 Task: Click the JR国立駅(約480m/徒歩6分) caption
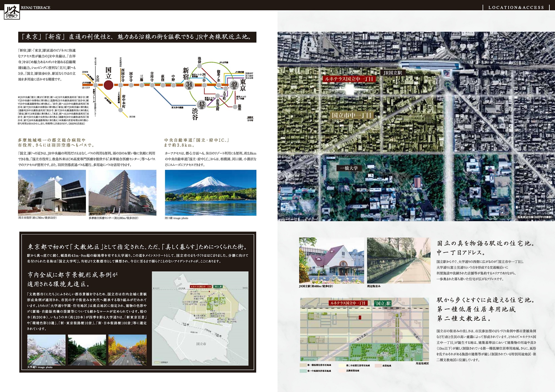coord(316,286)
